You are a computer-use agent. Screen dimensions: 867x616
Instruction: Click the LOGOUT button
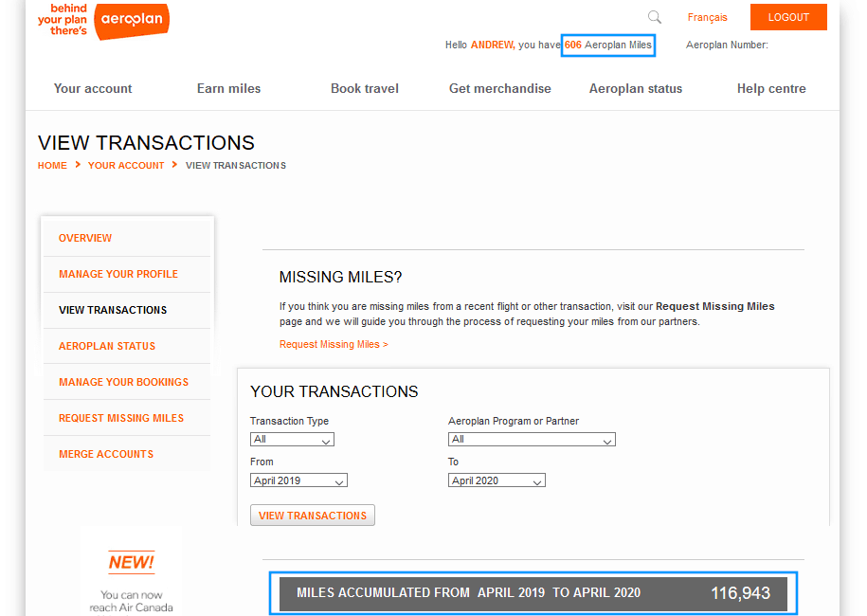(788, 17)
